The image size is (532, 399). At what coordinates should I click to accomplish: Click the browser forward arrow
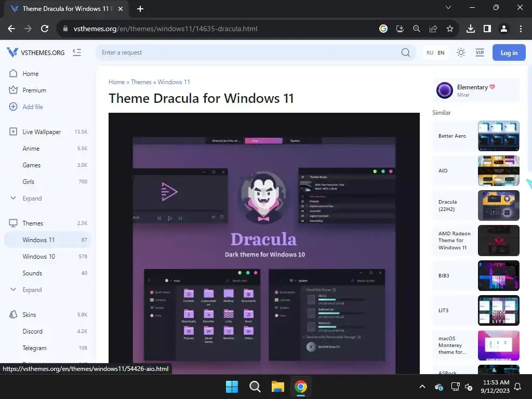(28, 29)
